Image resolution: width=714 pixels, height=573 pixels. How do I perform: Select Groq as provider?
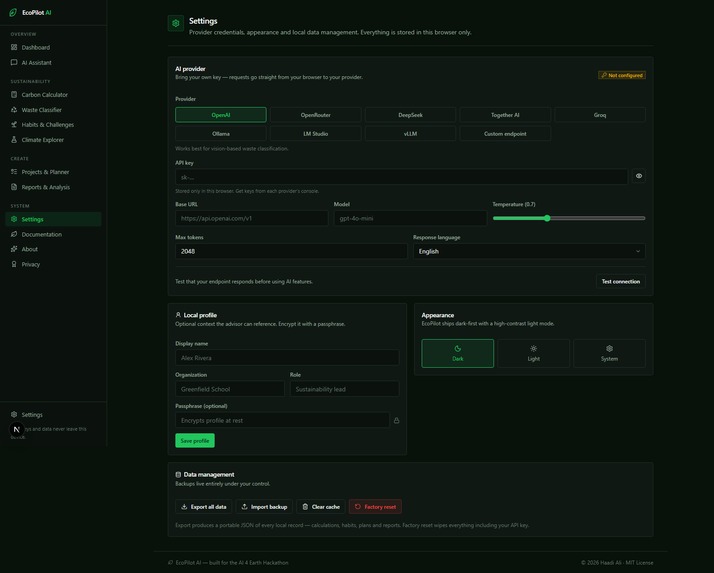coord(600,115)
